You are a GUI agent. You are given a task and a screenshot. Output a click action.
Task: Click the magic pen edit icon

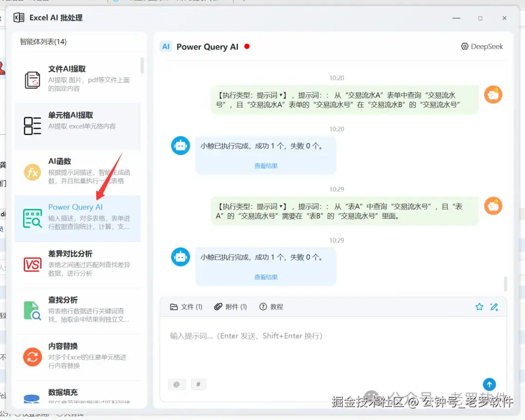494,306
